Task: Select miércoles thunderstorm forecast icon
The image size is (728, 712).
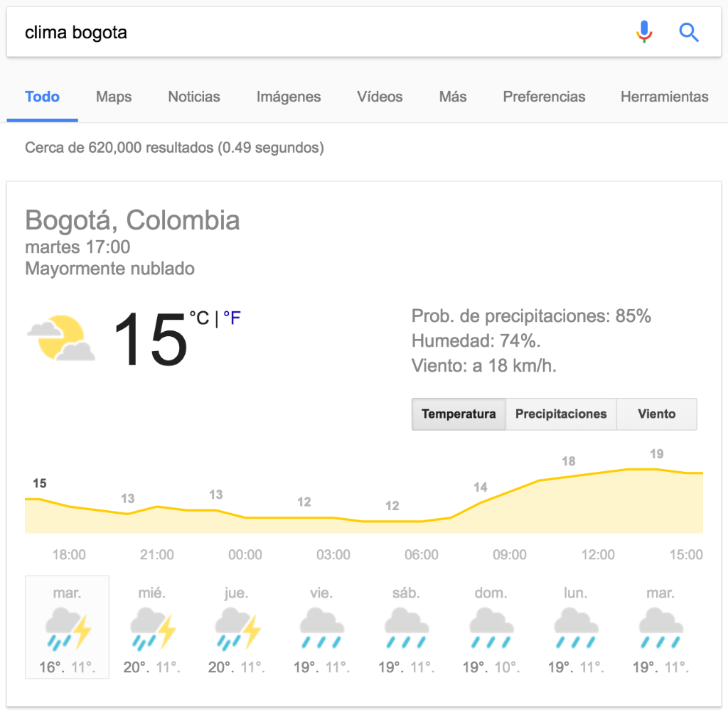Action: [153, 628]
